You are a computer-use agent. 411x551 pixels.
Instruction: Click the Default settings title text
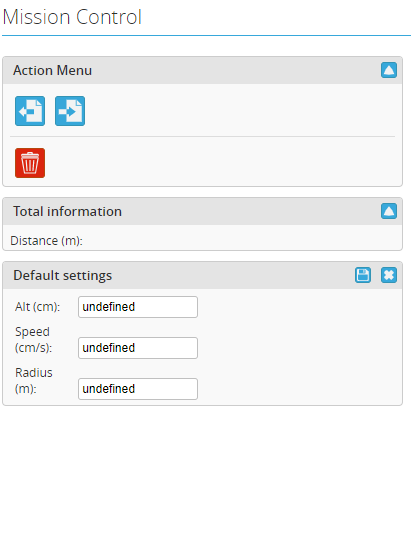click(63, 275)
